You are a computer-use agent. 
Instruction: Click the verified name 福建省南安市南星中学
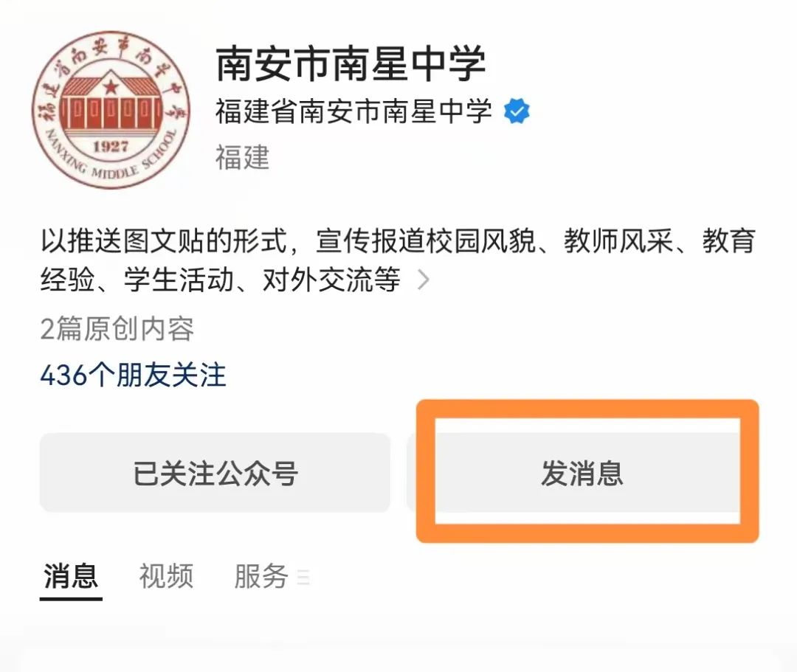[x=353, y=111]
